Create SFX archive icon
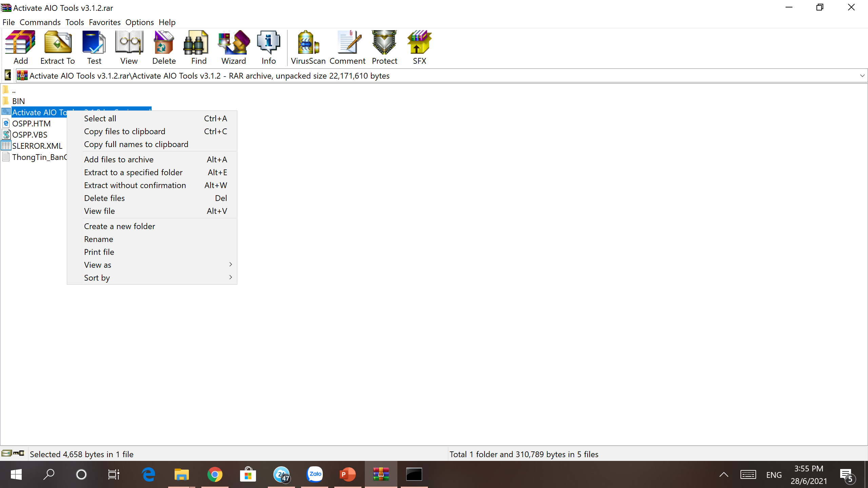 [x=419, y=47]
